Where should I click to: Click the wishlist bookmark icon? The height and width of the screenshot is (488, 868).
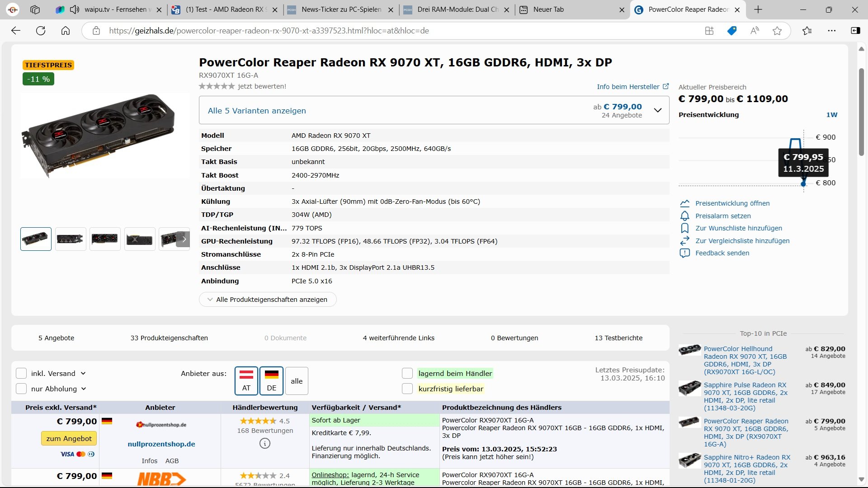[x=684, y=228]
